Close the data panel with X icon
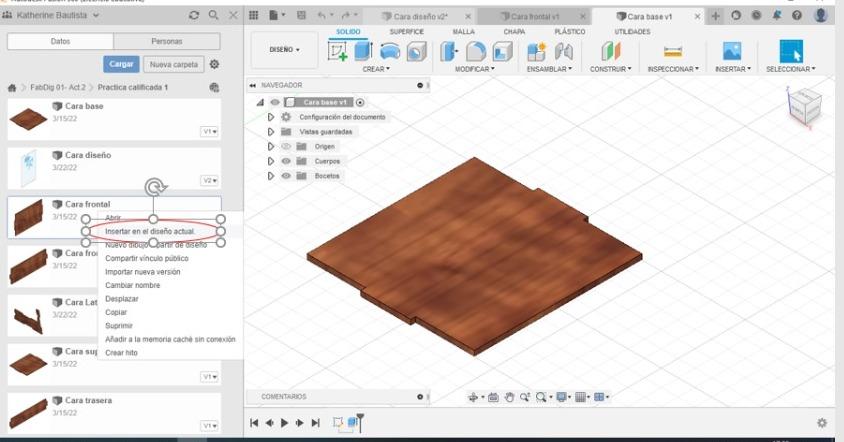This screenshot has width=844, height=442. click(233, 16)
